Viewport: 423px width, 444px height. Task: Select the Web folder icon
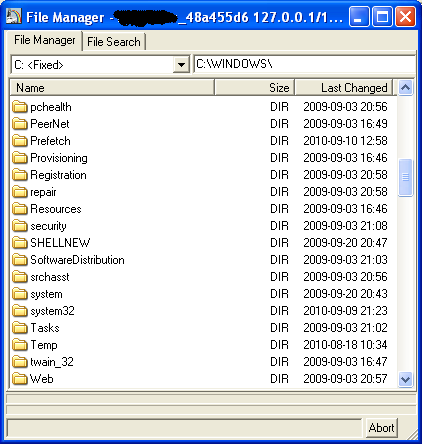coord(20,379)
